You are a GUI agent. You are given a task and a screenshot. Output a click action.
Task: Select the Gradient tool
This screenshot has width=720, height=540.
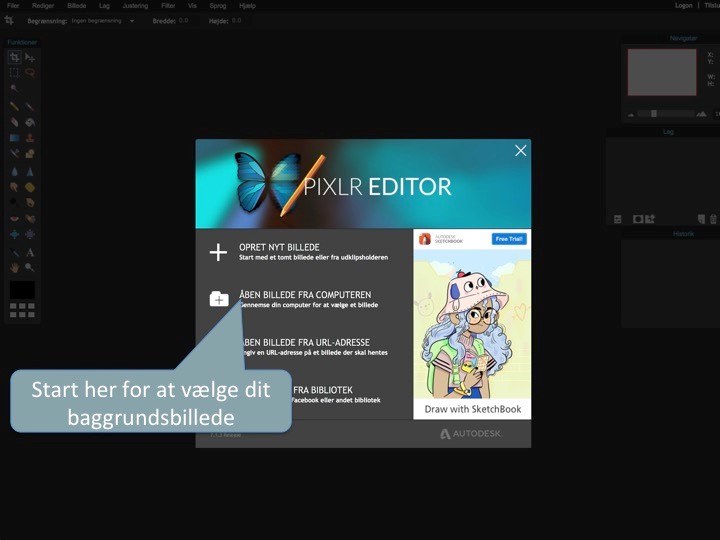coord(15,138)
